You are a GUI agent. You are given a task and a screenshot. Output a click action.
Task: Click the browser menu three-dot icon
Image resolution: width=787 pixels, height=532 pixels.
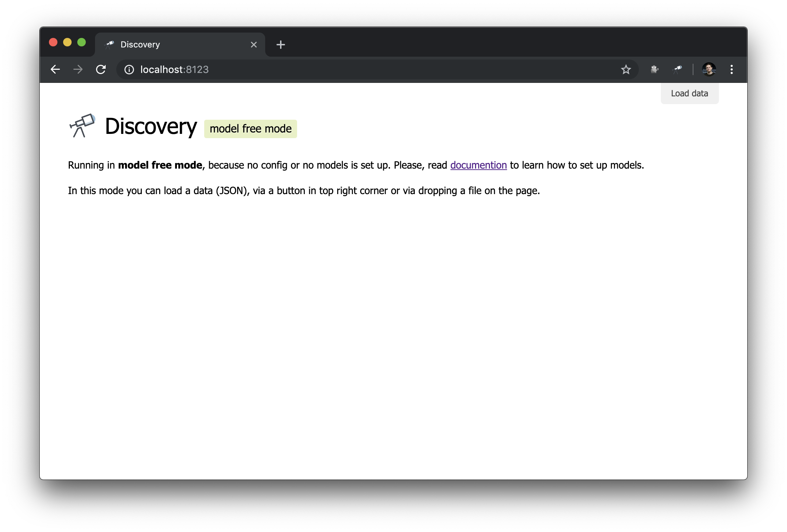(x=732, y=69)
